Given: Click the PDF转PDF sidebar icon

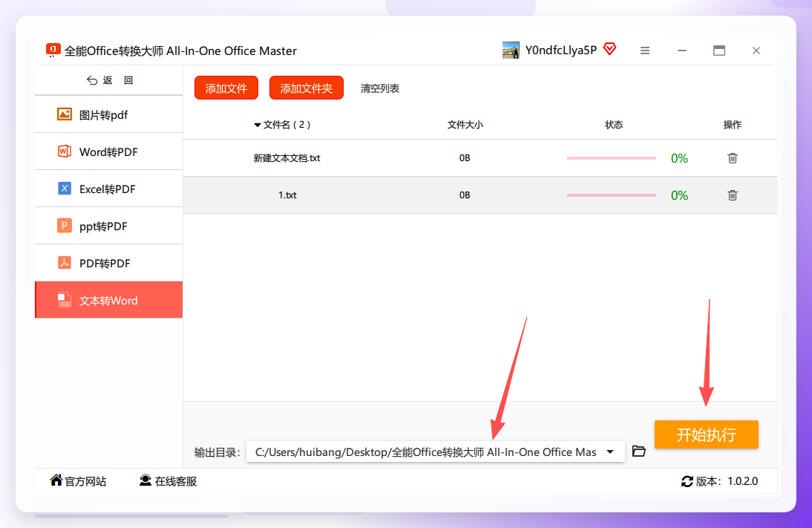Looking at the screenshot, I should coord(65,263).
